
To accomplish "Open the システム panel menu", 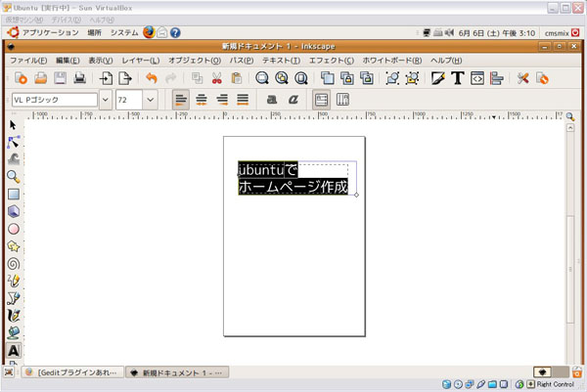I will (124, 33).
